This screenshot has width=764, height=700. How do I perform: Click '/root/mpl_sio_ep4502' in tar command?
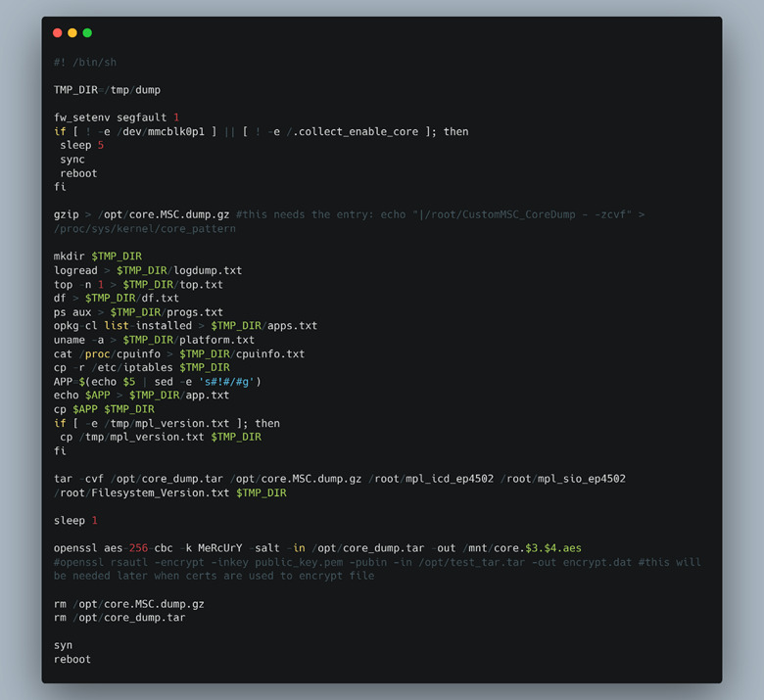tap(563, 479)
